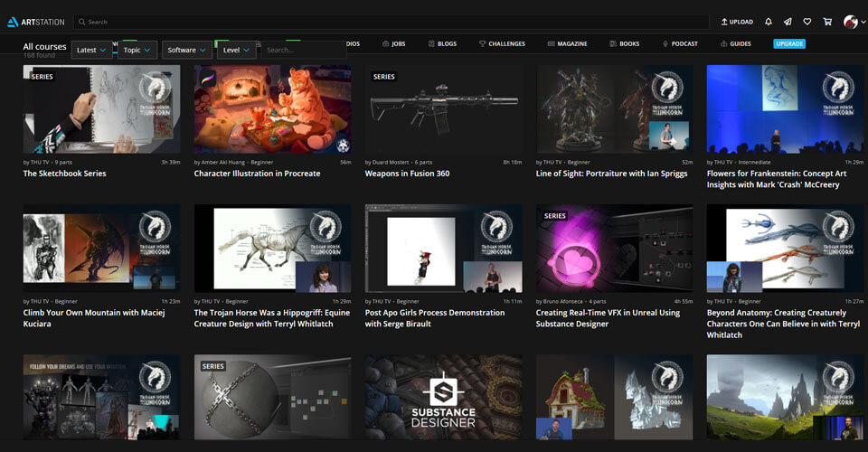Open the Magazine menu item

568,43
